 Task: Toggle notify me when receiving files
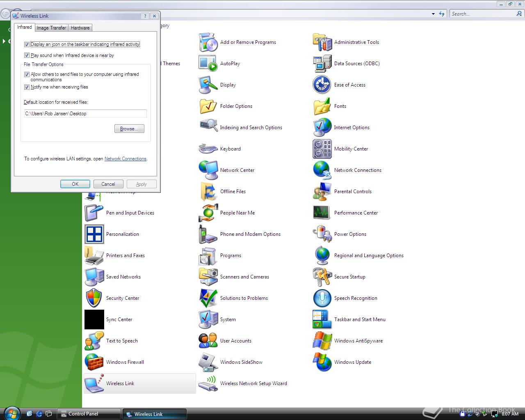point(27,87)
